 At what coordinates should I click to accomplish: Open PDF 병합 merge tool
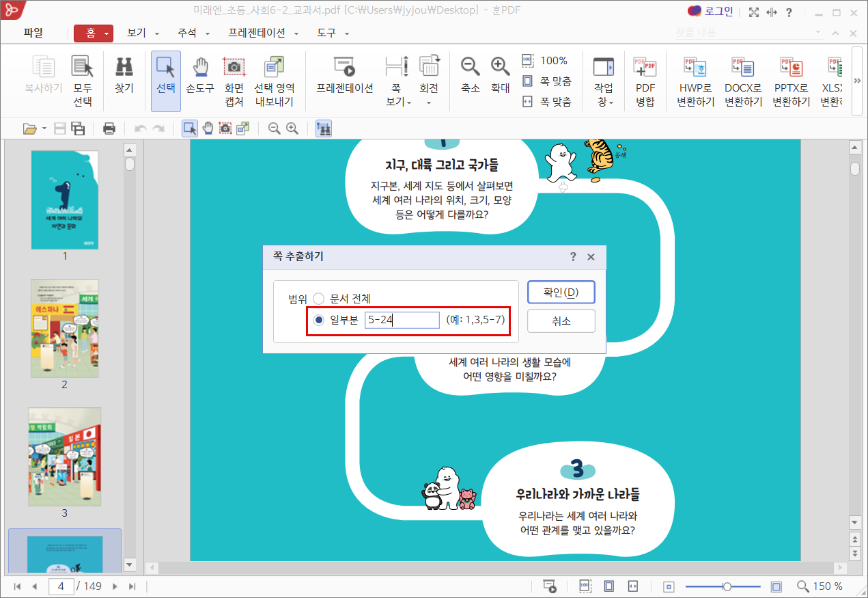point(645,81)
